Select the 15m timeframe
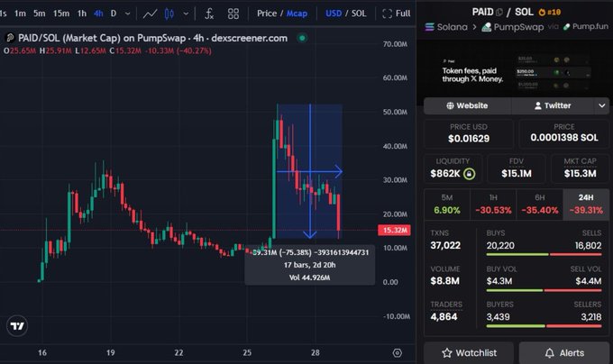The image size is (613, 364). (61, 14)
